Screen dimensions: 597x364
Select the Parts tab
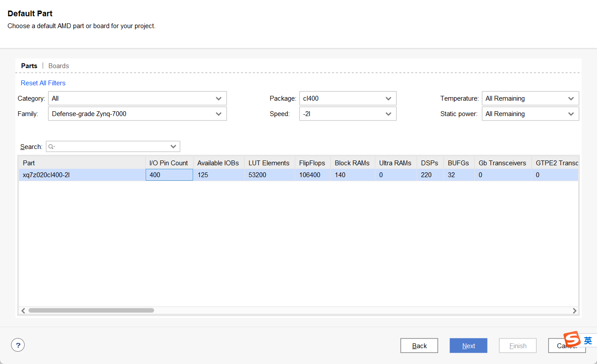(29, 66)
